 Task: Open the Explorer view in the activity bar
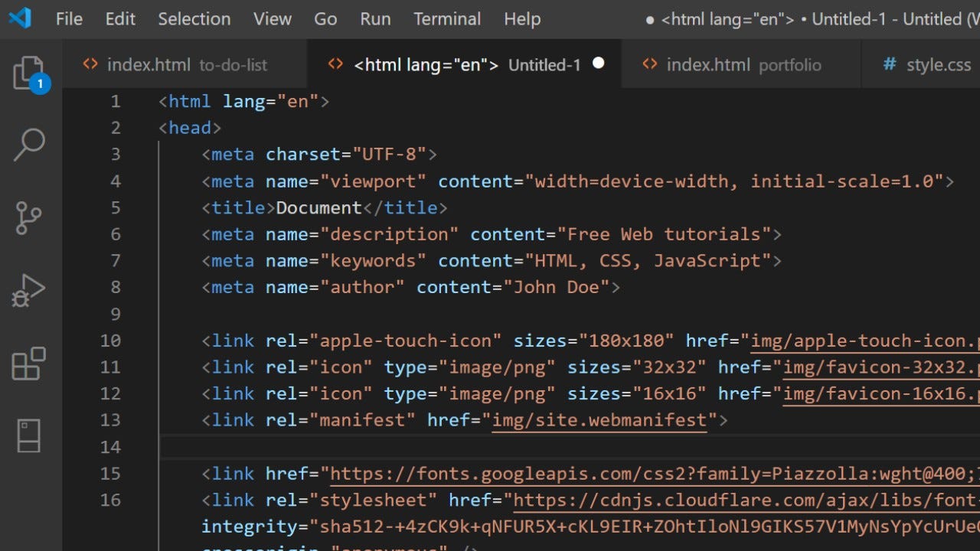tap(28, 73)
